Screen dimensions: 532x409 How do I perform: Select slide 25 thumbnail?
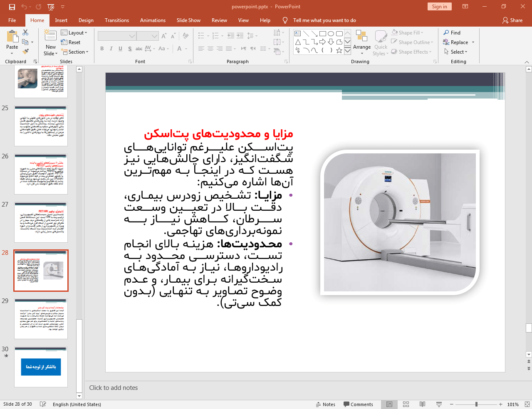(x=41, y=126)
